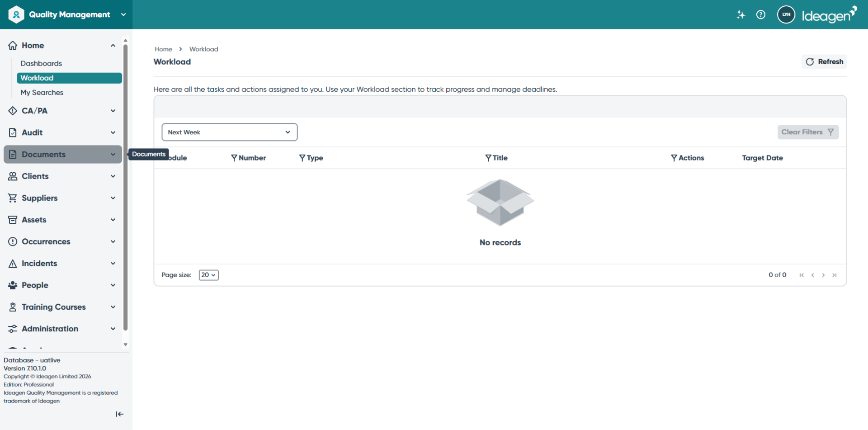The height and width of the screenshot is (430, 868).
Task: Collapse the Home section chevron
Action: click(113, 45)
